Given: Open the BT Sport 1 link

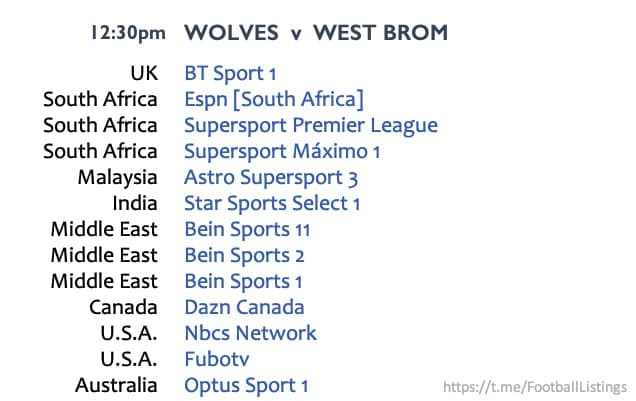Looking at the screenshot, I should pyautogui.click(x=230, y=74).
